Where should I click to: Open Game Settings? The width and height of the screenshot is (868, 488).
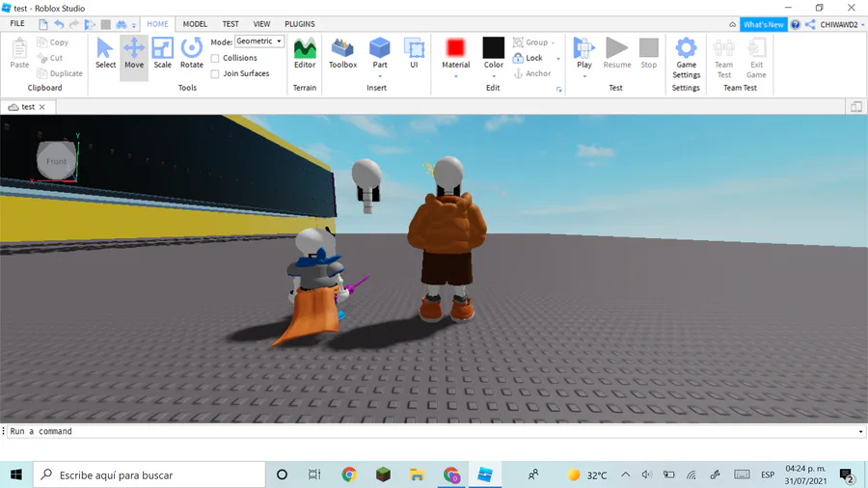686,58
